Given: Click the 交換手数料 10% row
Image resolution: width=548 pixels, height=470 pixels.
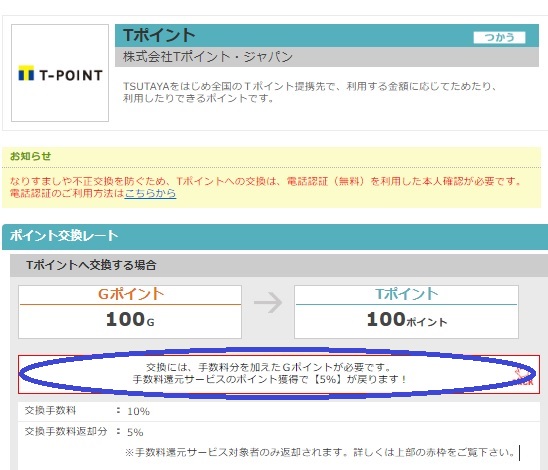Looking at the screenshot, I should 279,411.
